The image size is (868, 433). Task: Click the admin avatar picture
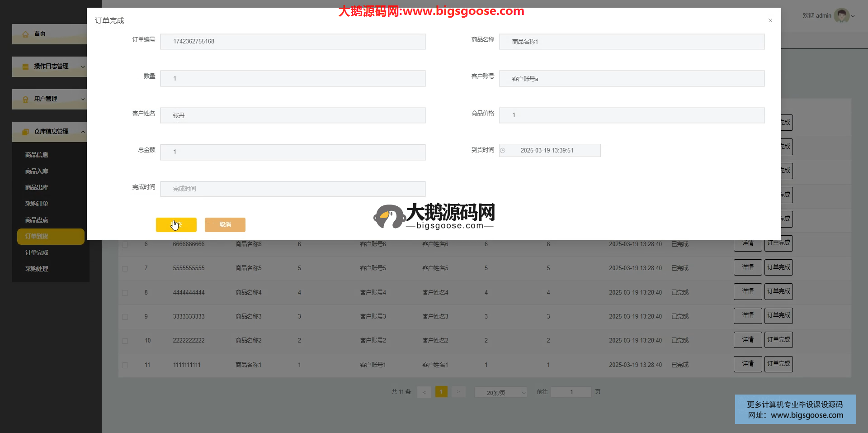[x=841, y=15]
